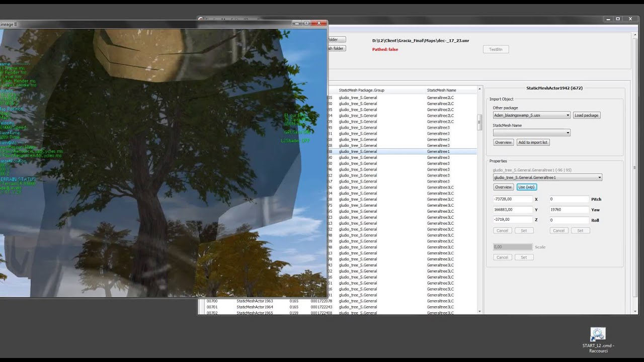Click Add to import list

click(x=533, y=142)
